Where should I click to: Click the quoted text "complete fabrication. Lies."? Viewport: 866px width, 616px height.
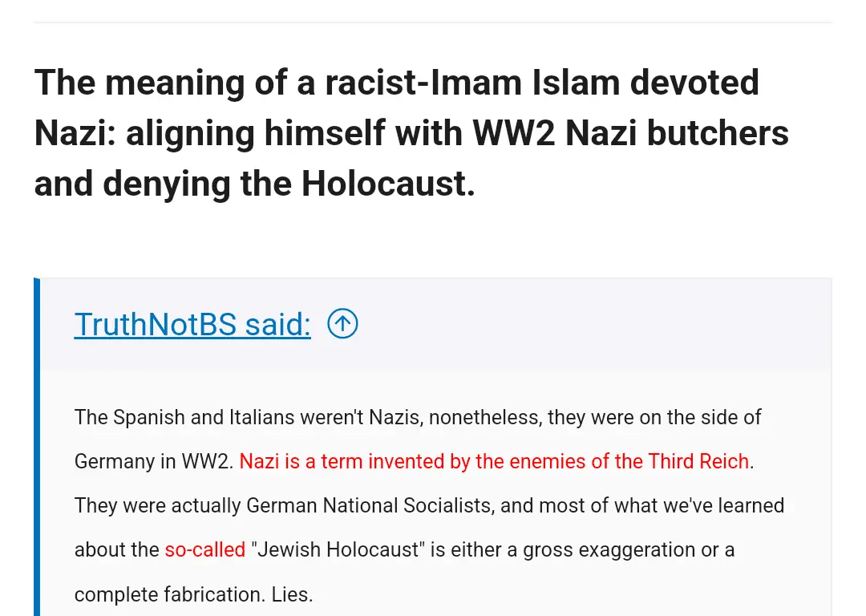pyautogui.click(x=193, y=594)
